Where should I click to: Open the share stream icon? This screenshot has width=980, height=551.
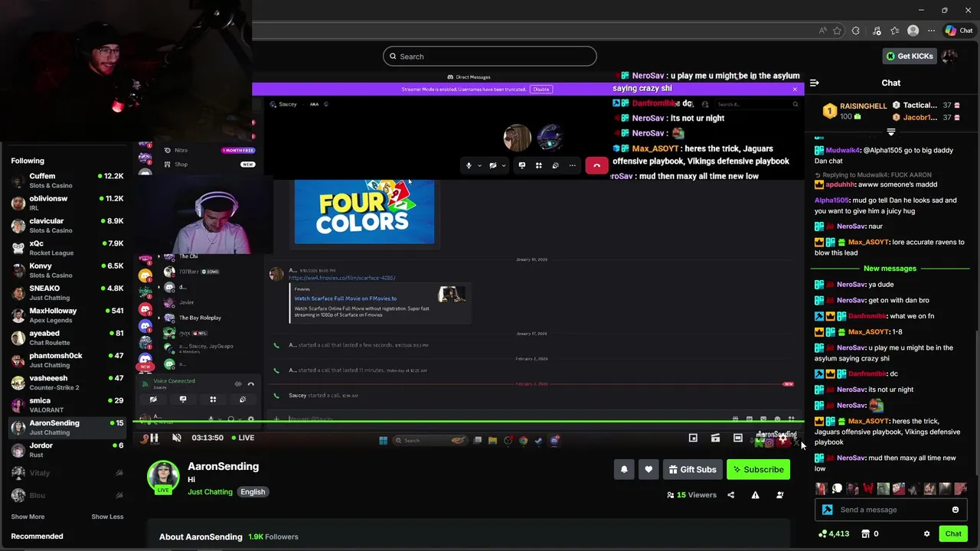tap(730, 495)
